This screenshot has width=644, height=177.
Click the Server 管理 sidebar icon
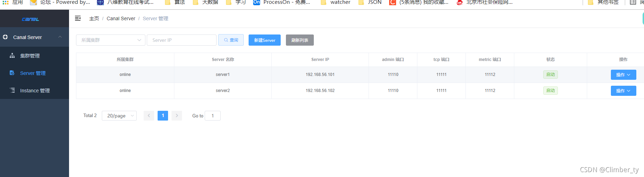[12, 73]
